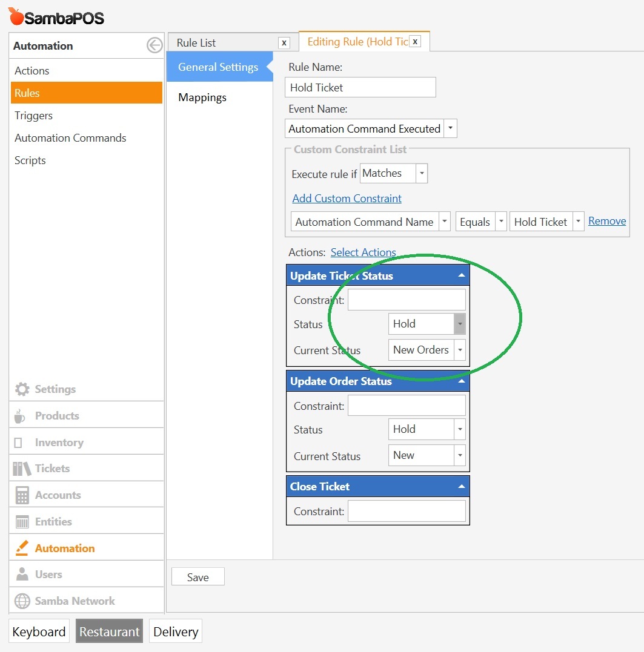Click the Products coffee cup icon

point(19,415)
